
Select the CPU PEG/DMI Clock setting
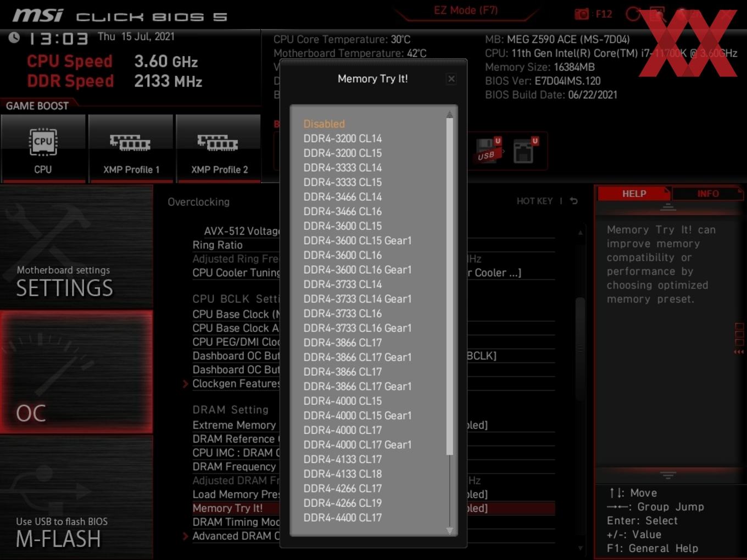click(236, 341)
